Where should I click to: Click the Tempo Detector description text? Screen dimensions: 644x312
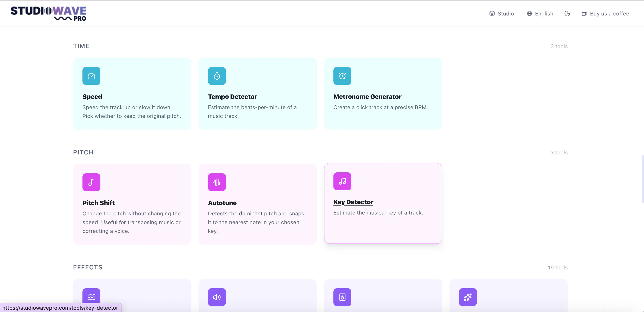coord(252,112)
